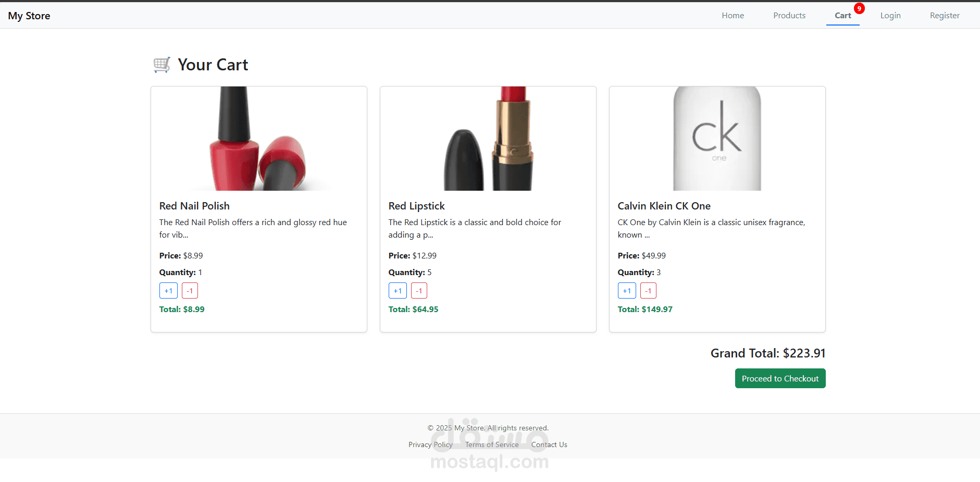Click the shopping cart icon beside Your Cart

point(162,65)
